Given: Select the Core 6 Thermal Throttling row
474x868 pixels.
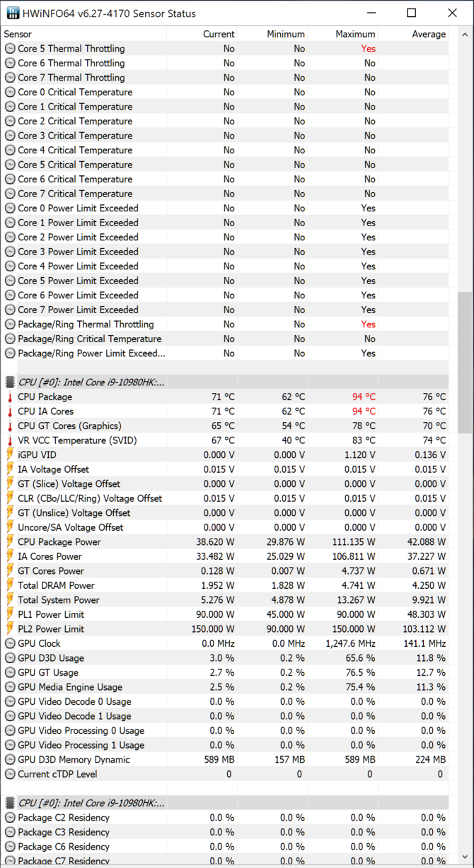Looking at the screenshot, I should tap(225, 63).
